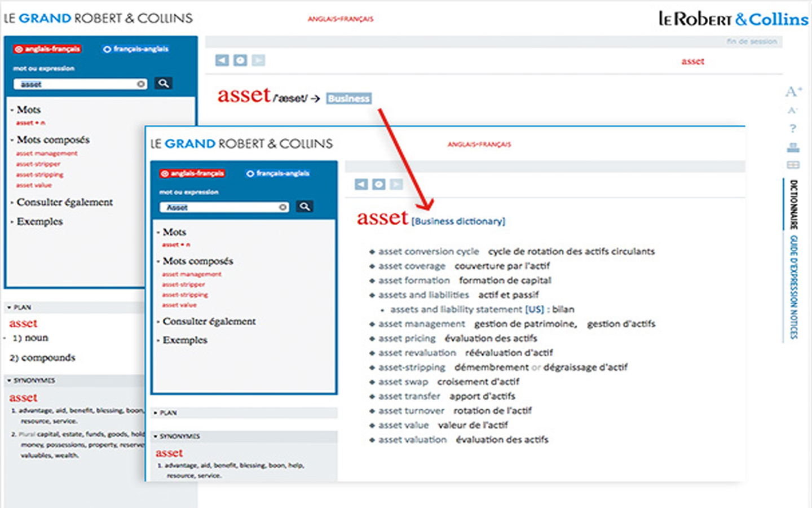The height and width of the screenshot is (508, 812).
Task: Click the fin de session link
Action: [752, 41]
